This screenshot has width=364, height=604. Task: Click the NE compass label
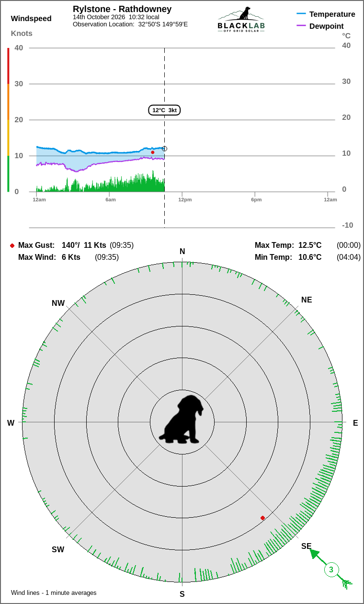307,300
